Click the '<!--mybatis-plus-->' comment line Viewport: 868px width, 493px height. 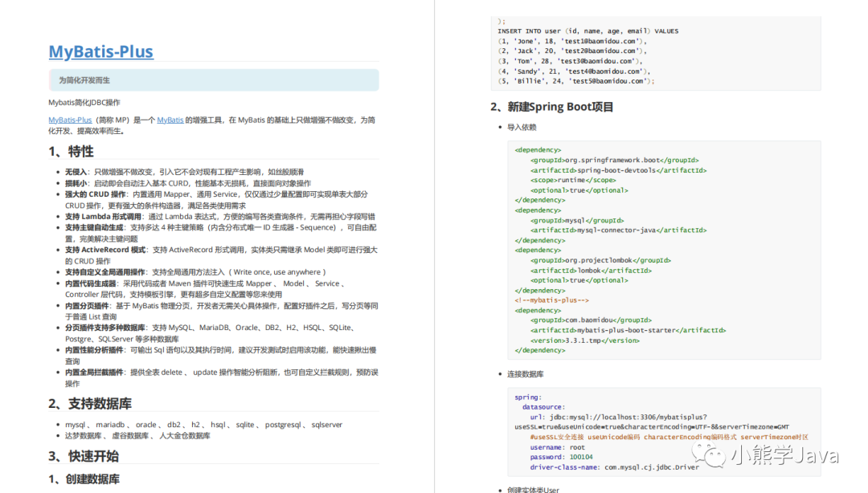pos(552,299)
